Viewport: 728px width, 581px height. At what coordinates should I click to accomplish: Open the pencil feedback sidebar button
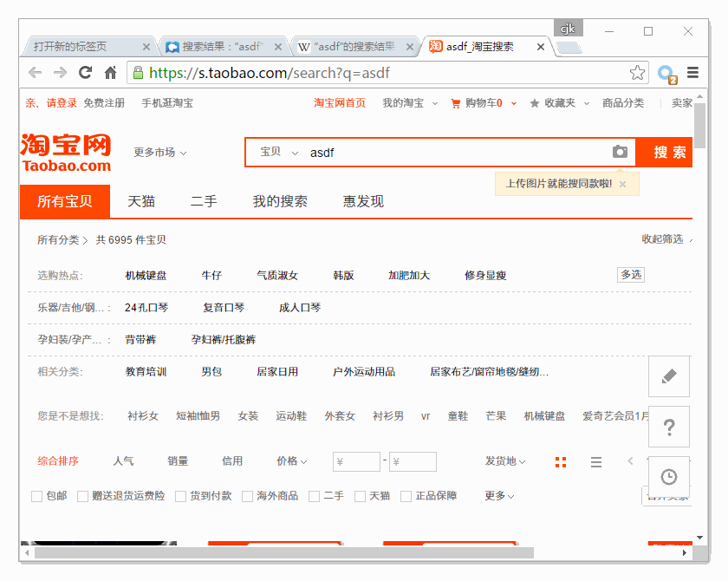click(x=668, y=376)
